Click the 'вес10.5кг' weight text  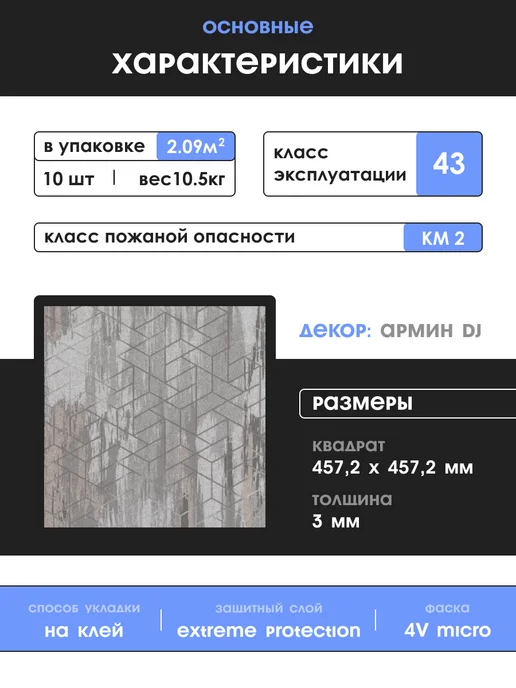[x=182, y=179]
